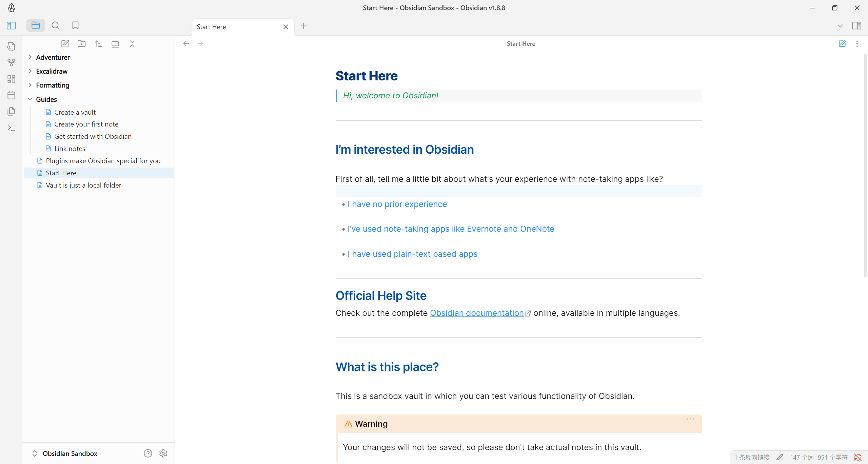
Task: Open the 'Create a vault' note
Action: click(x=75, y=112)
